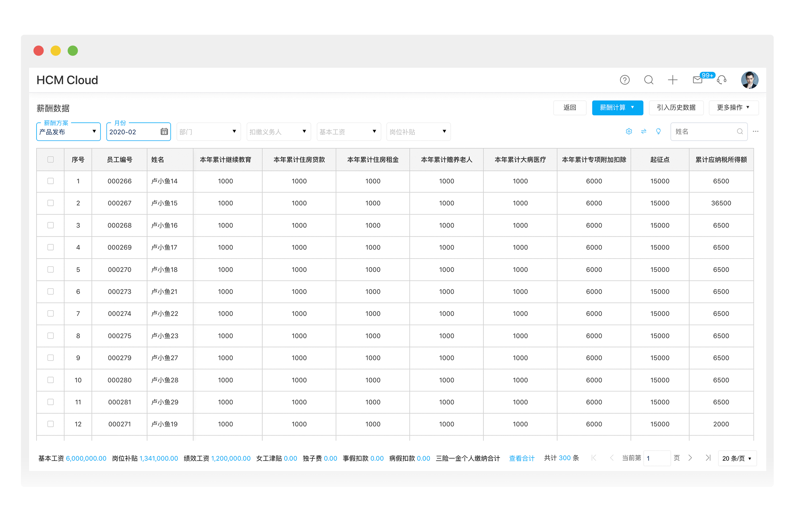
Task: Open the customer service headset icon
Action: coord(722,80)
